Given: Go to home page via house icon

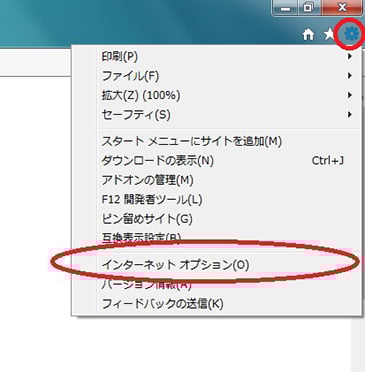Looking at the screenshot, I should 308,34.
